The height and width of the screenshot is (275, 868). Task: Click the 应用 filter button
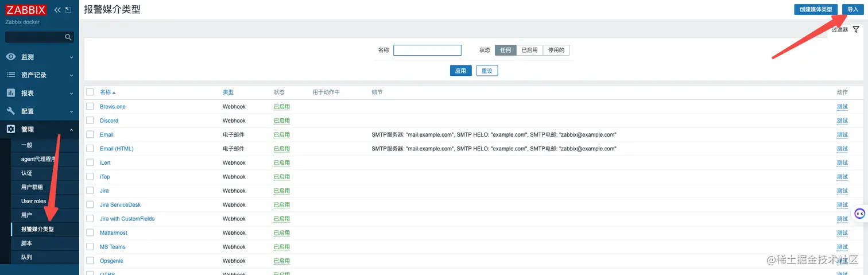click(x=460, y=71)
